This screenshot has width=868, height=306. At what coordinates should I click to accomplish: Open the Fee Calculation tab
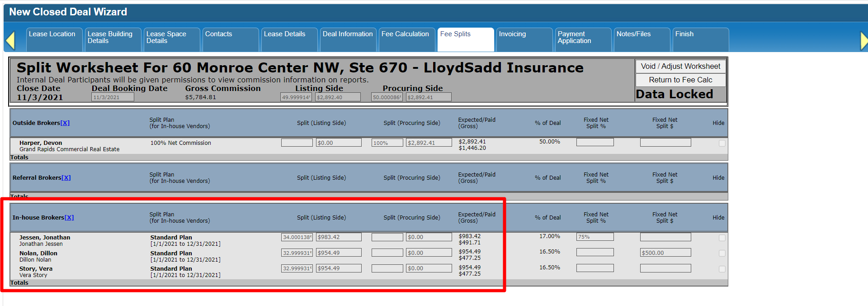coord(406,34)
